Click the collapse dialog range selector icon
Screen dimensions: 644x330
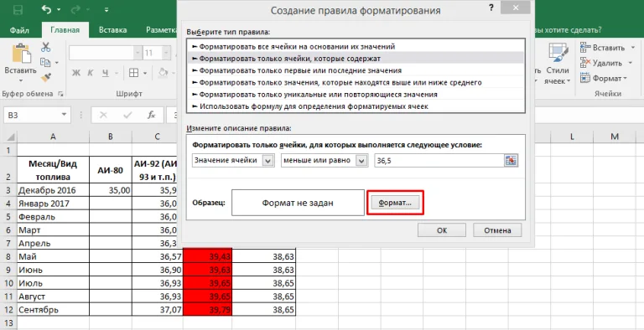coord(511,161)
